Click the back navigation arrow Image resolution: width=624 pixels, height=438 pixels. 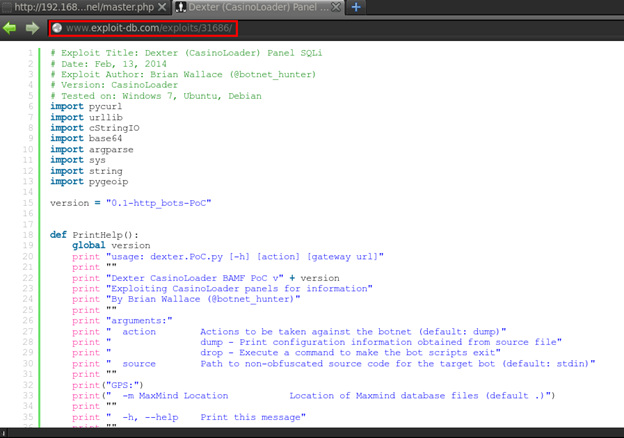(11, 28)
